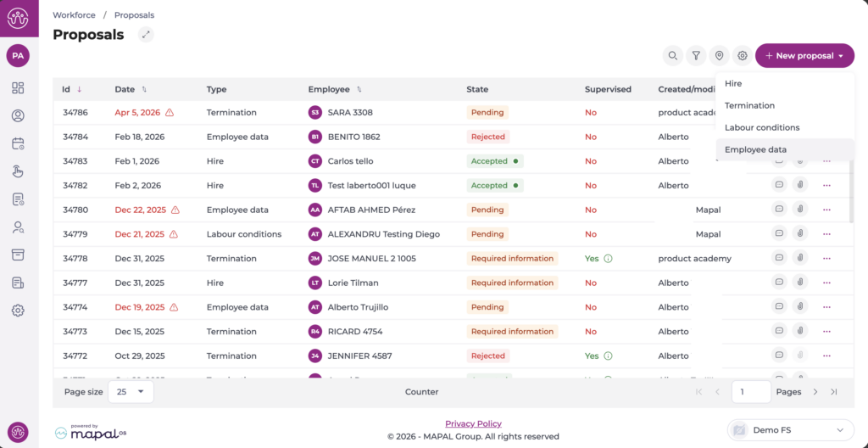868x448 pixels.
Task: Open attachments for Lorie Tilman row
Action: pyautogui.click(x=800, y=283)
